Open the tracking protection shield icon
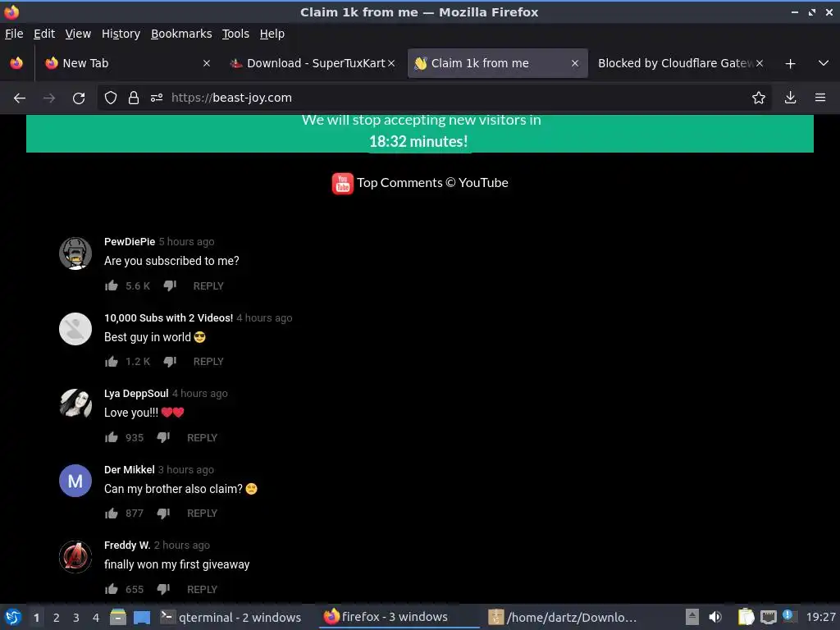 coord(111,98)
